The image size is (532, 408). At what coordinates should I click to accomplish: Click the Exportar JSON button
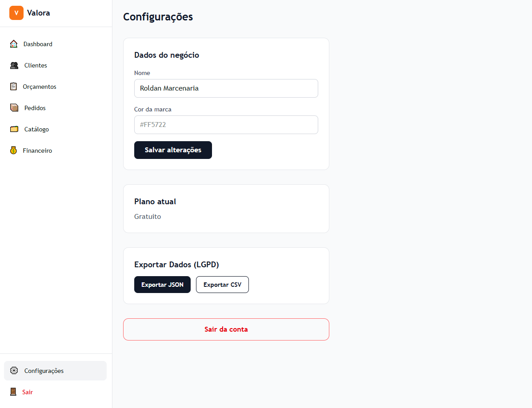163,285
